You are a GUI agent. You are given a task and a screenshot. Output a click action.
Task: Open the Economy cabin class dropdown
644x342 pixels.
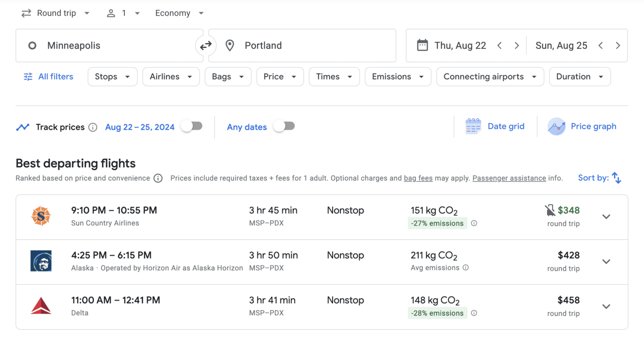(179, 13)
